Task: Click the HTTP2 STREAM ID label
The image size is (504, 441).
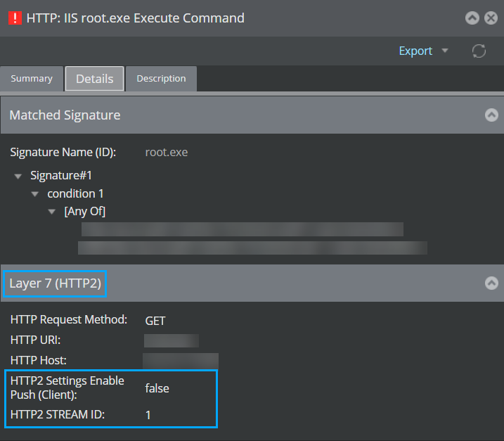Action: coord(58,414)
